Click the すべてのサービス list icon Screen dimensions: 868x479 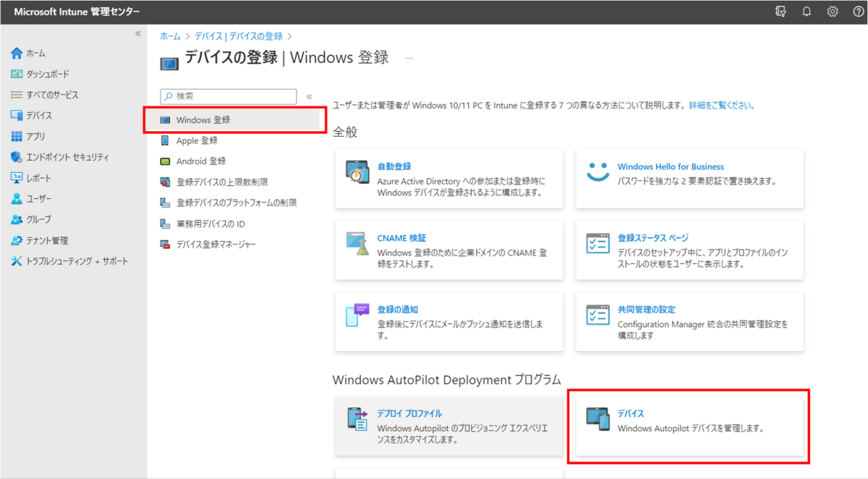tap(17, 95)
